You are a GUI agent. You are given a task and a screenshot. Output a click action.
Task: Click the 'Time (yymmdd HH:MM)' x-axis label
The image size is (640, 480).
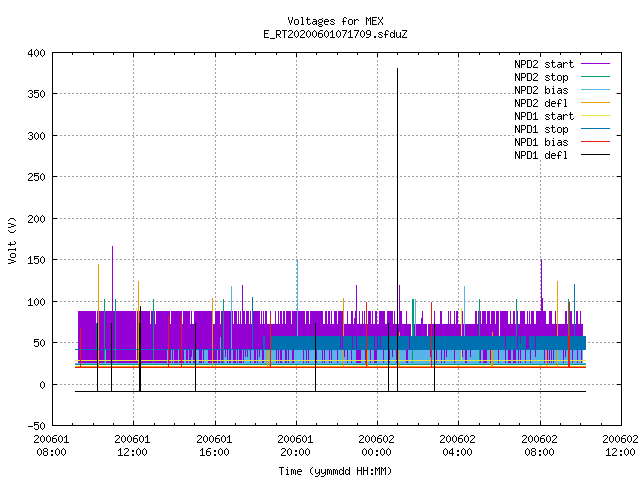pyautogui.click(x=335, y=471)
